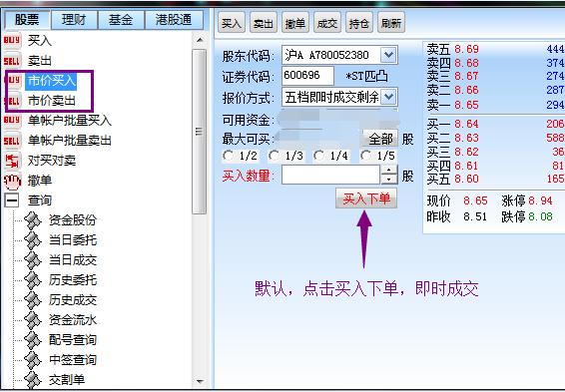
Task: Click the icon next to 中签查询
Action: [33, 359]
